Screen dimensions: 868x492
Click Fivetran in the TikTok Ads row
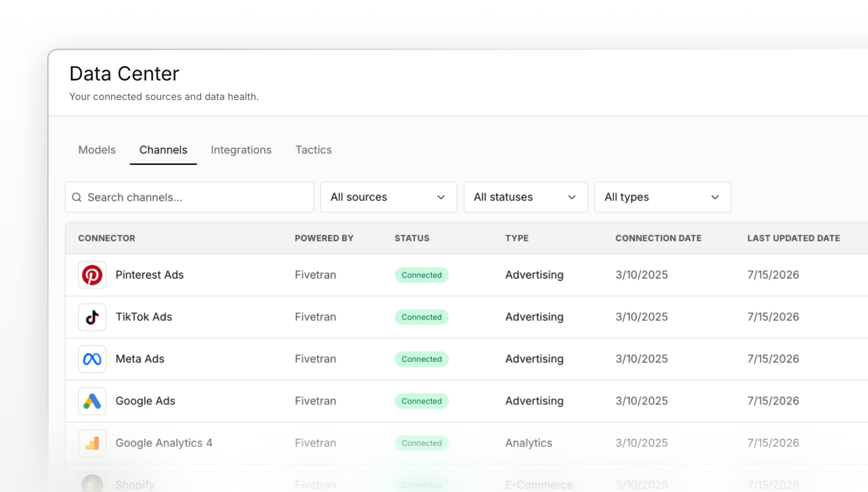315,317
